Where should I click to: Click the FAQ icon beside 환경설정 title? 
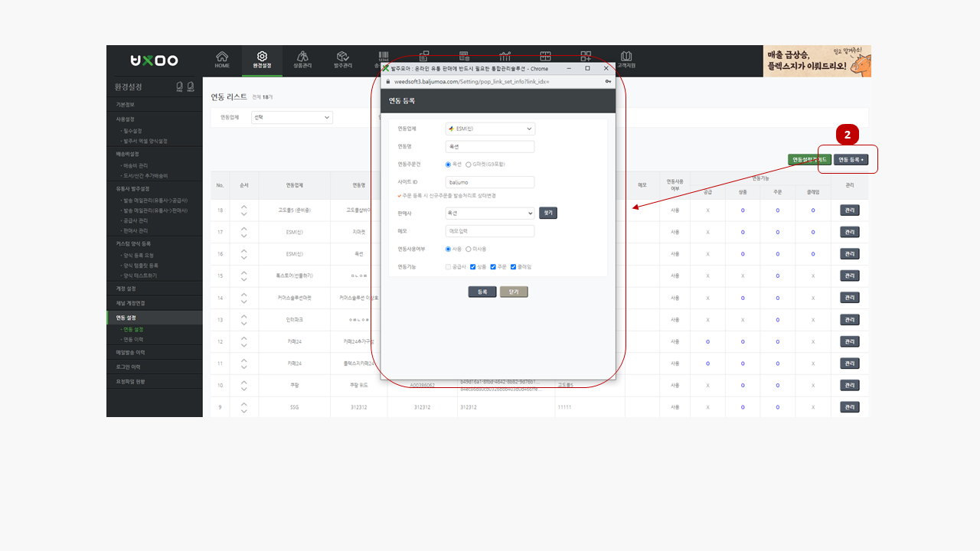(x=179, y=86)
